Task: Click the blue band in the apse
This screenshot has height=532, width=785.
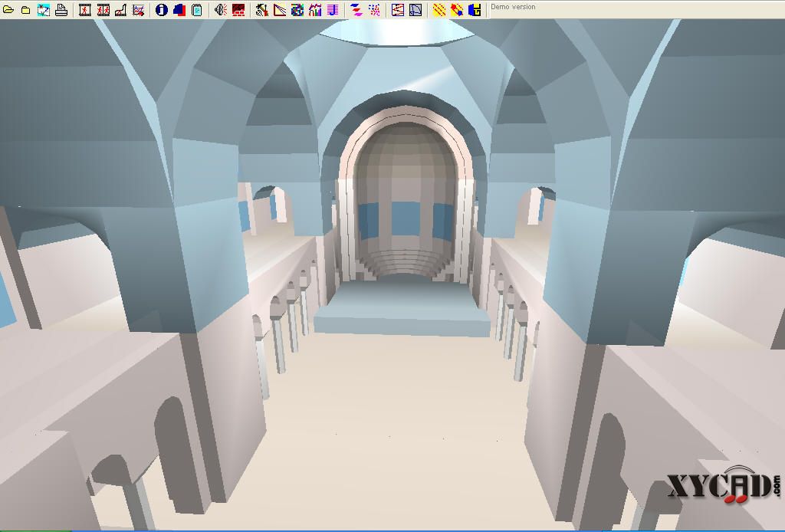Action: tap(406, 219)
